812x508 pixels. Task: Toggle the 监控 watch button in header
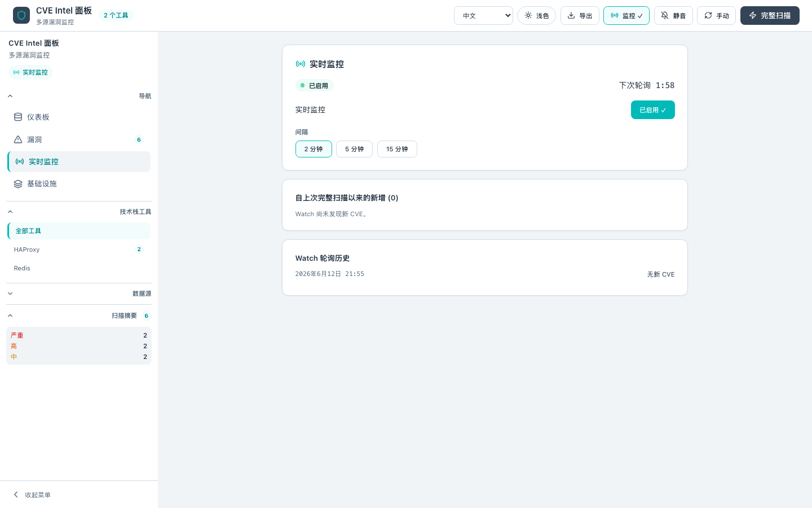[626, 16]
